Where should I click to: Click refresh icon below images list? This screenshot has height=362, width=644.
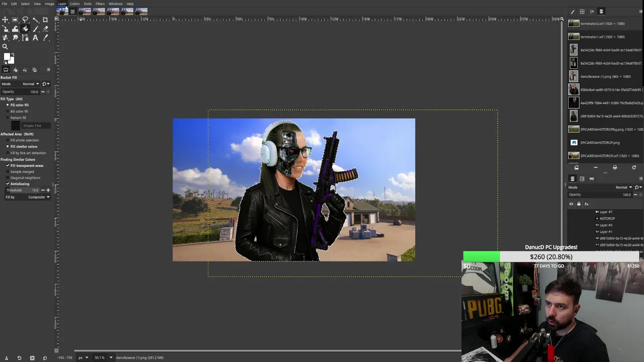[x=634, y=167]
